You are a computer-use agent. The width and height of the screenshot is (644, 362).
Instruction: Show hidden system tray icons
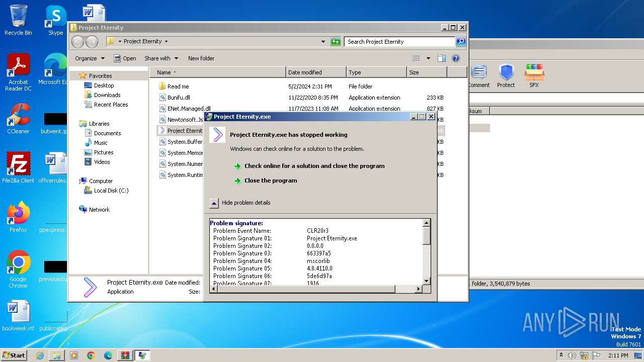pos(561,355)
